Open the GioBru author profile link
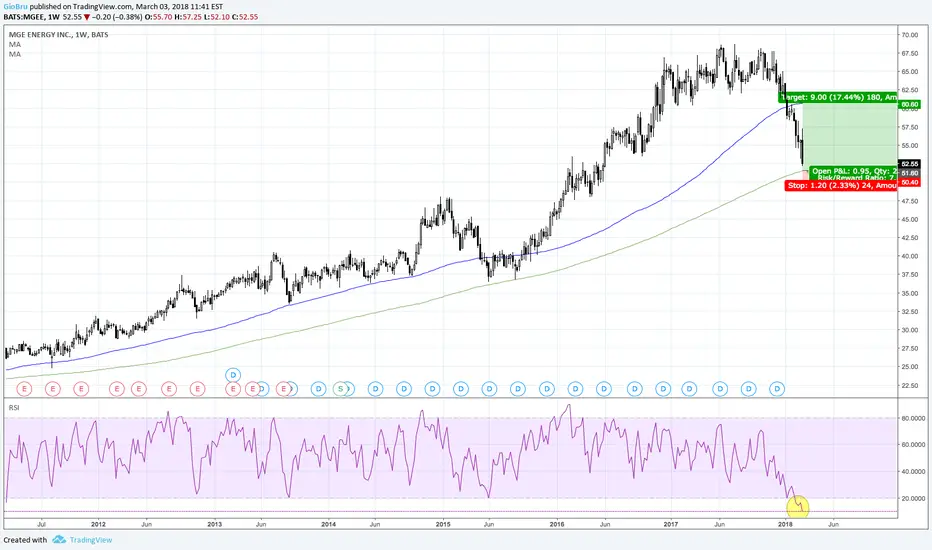932x550 pixels. click(15, 7)
